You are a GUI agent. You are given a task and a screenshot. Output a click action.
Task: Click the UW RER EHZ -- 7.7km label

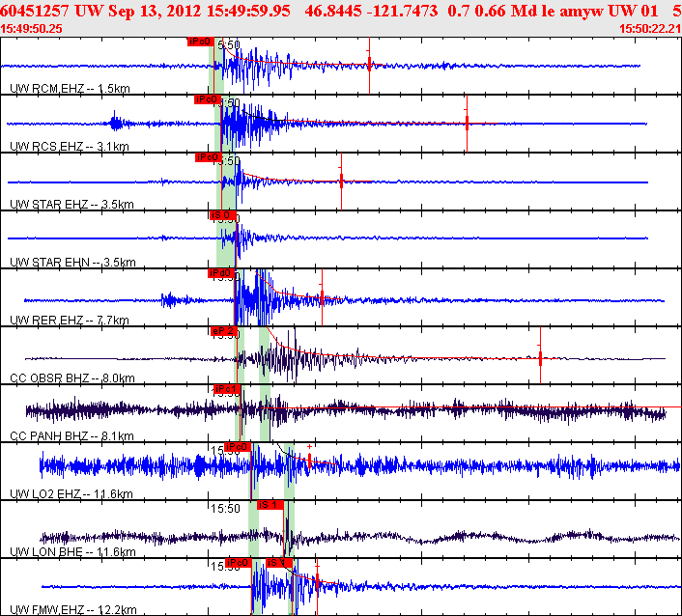(x=70, y=321)
